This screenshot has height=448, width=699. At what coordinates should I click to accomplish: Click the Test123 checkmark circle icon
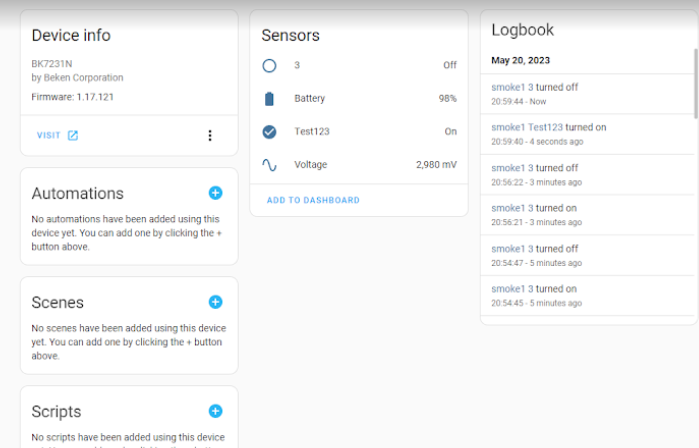click(x=269, y=132)
